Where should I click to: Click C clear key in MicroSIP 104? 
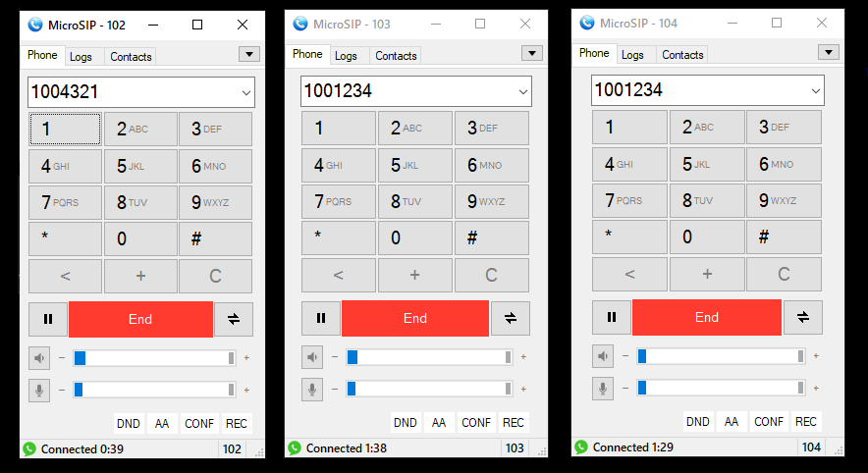784,273
